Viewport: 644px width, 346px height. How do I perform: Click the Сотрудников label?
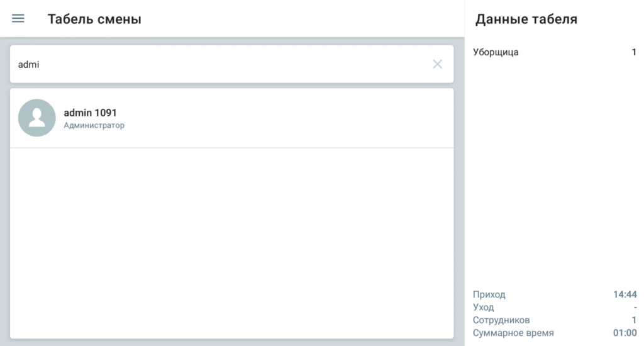pos(501,320)
